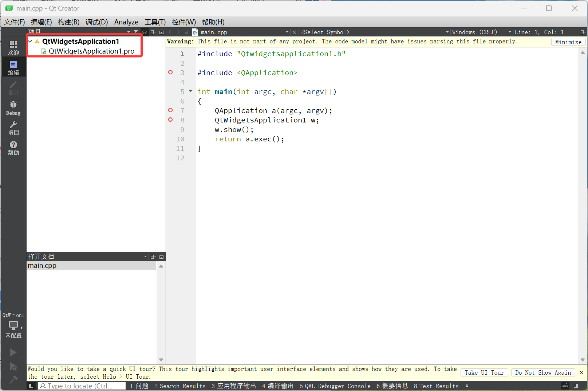The image size is (588, 391).
Task: Split the editor view
Action: [x=583, y=32]
